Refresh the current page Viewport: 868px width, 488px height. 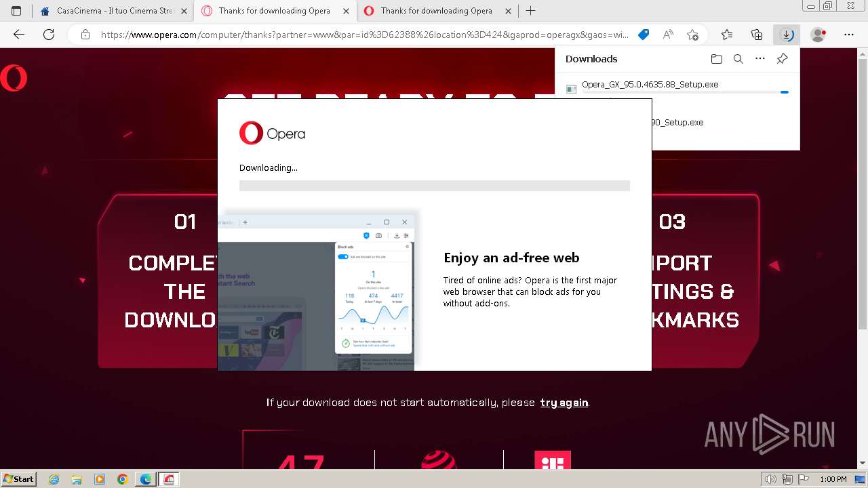click(x=49, y=35)
